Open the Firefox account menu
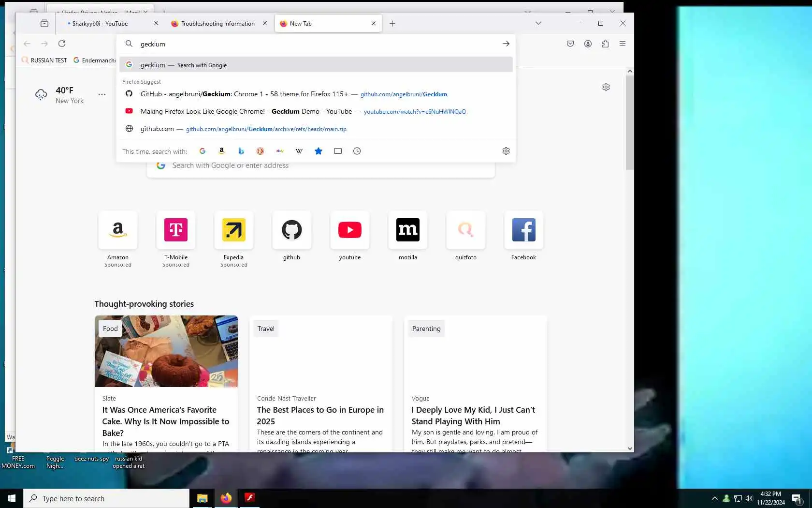 click(588, 44)
